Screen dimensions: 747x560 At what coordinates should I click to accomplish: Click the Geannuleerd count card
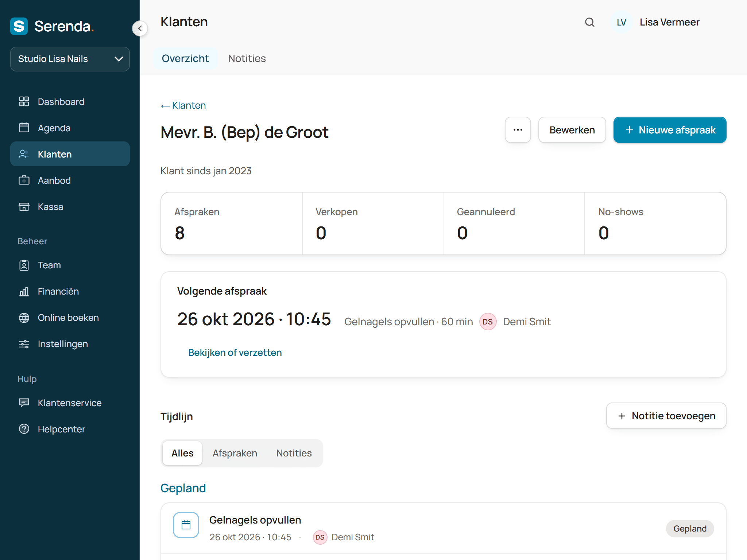click(x=514, y=223)
